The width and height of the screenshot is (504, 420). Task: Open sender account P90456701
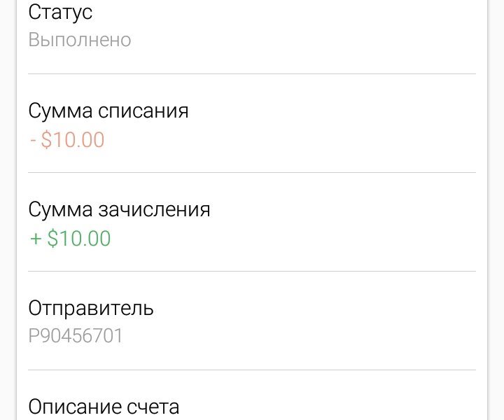(x=76, y=336)
